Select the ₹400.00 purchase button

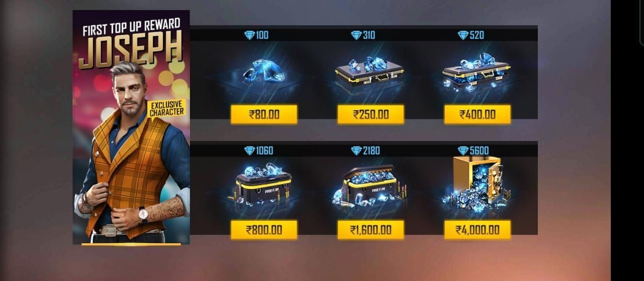tap(477, 114)
